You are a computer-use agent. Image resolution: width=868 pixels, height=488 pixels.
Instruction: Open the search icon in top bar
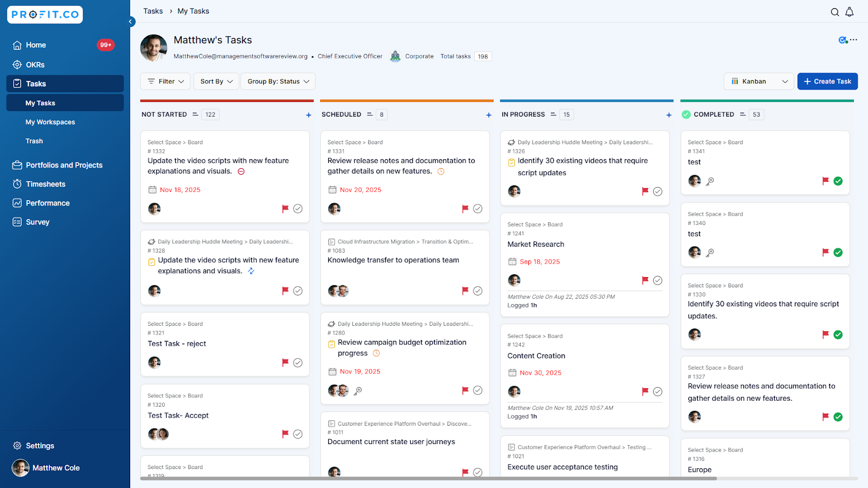click(835, 12)
